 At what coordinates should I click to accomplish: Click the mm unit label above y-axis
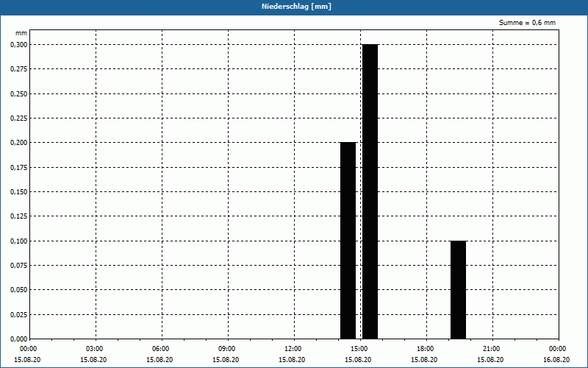21,33
